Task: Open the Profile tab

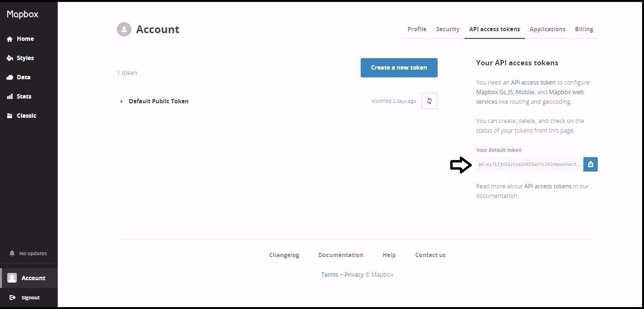Action: pos(417,29)
